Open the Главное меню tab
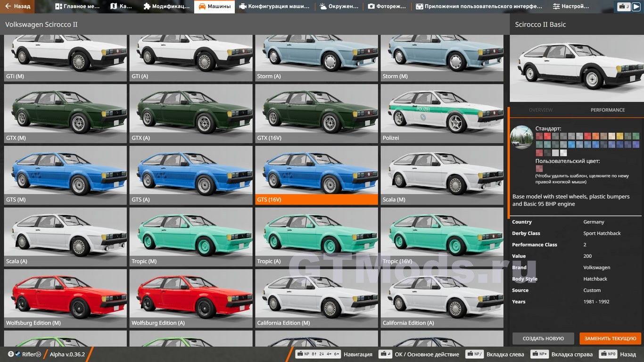The height and width of the screenshot is (362, 644). 77,7
